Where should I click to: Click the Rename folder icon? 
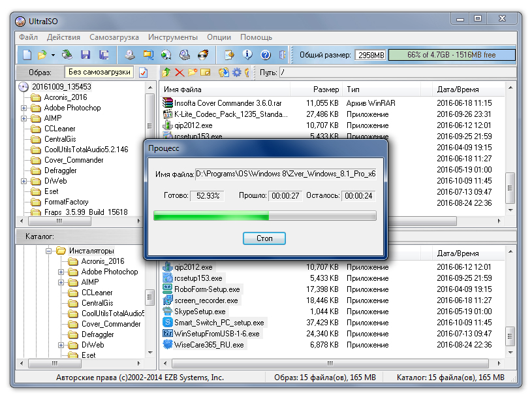pos(206,73)
